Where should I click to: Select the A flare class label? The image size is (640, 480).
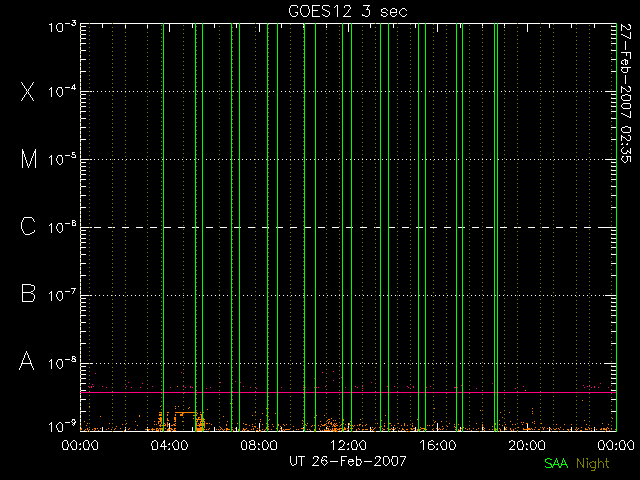(x=27, y=361)
